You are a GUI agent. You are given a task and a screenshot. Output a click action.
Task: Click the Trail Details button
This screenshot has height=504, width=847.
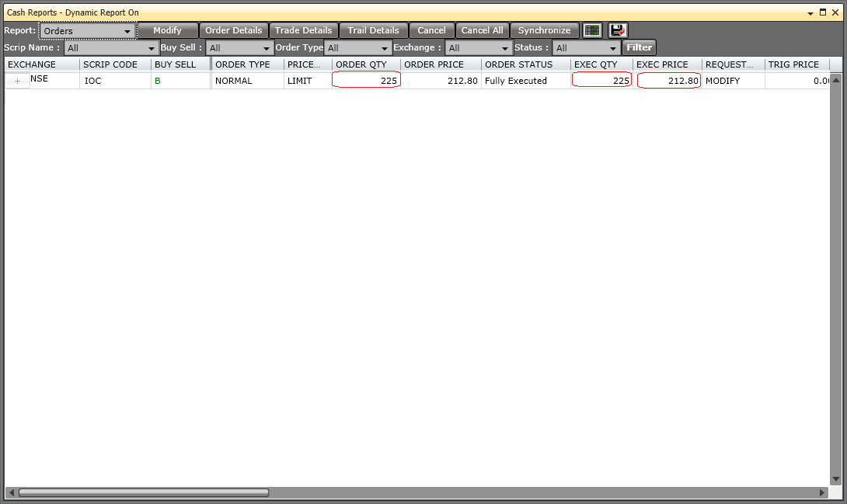pos(373,30)
